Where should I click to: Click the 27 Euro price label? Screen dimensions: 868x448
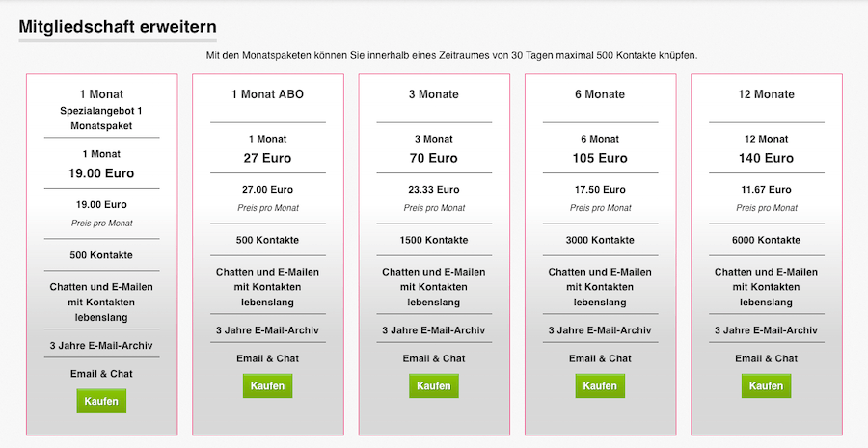coord(267,158)
